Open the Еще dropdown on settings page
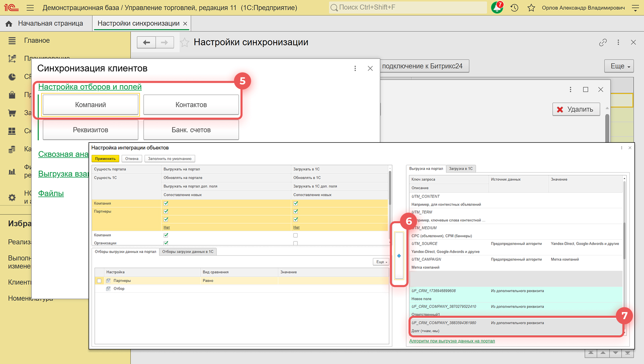Image resolution: width=644 pixels, height=364 pixels. point(620,66)
